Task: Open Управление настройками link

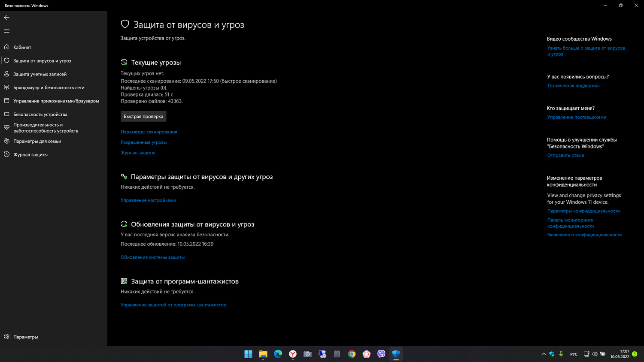Action: (x=148, y=200)
